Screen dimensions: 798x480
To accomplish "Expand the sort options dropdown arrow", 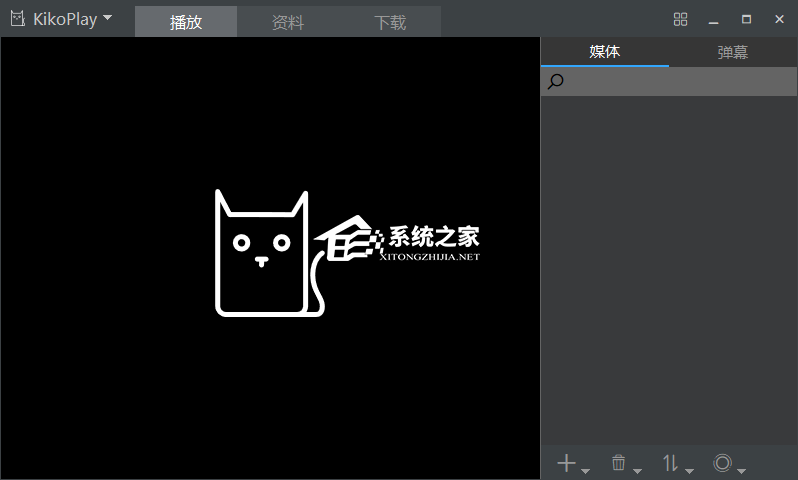I will pyautogui.click(x=689, y=471).
